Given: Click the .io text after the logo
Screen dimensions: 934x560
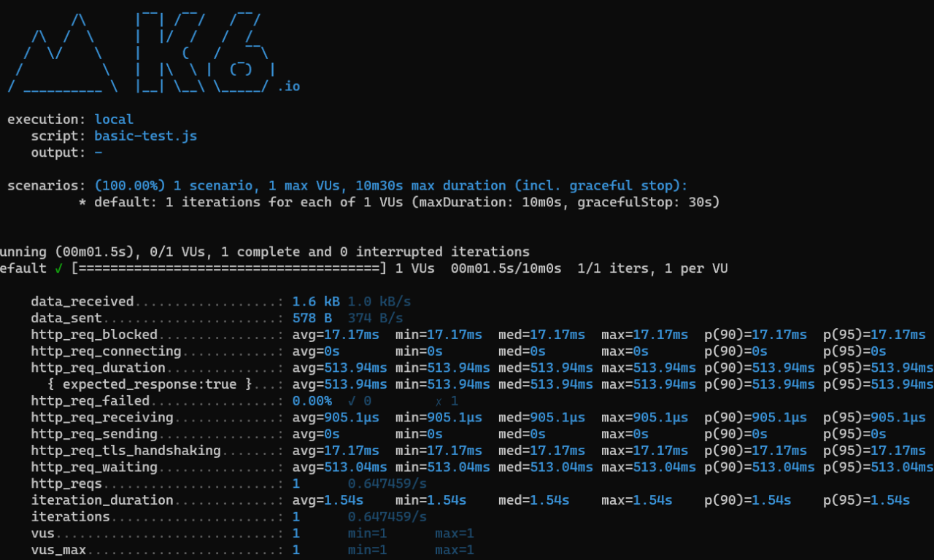Looking at the screenshot, I should (x=289, y=87).
